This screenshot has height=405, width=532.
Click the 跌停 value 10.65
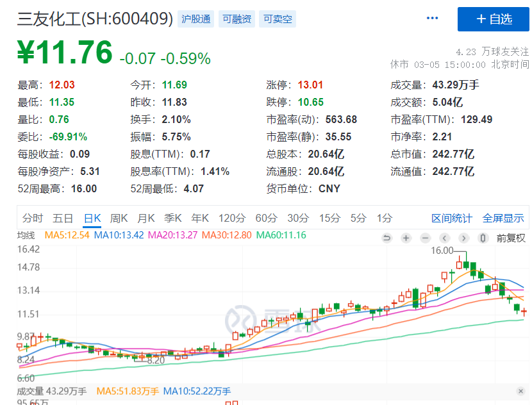[x=311, y=102]
